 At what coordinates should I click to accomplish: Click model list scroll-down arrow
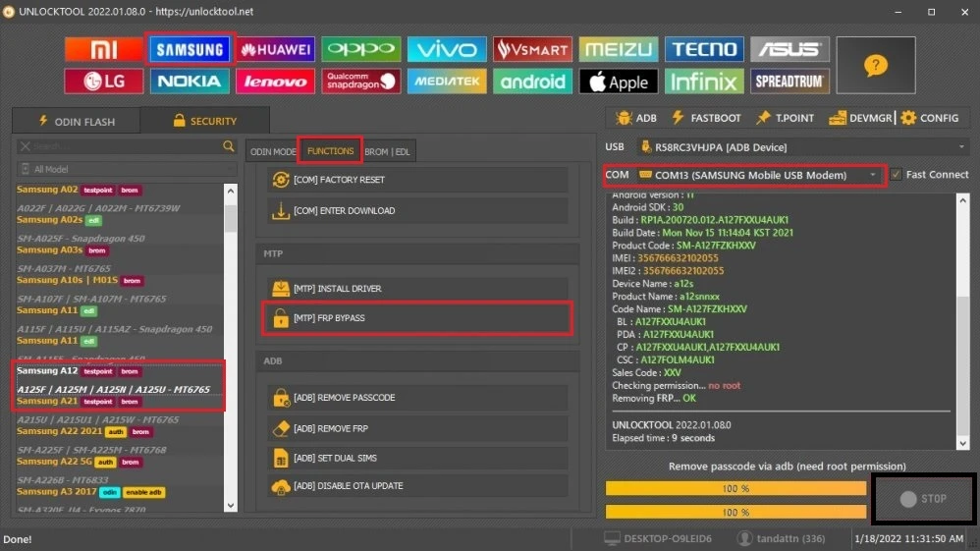231,506
